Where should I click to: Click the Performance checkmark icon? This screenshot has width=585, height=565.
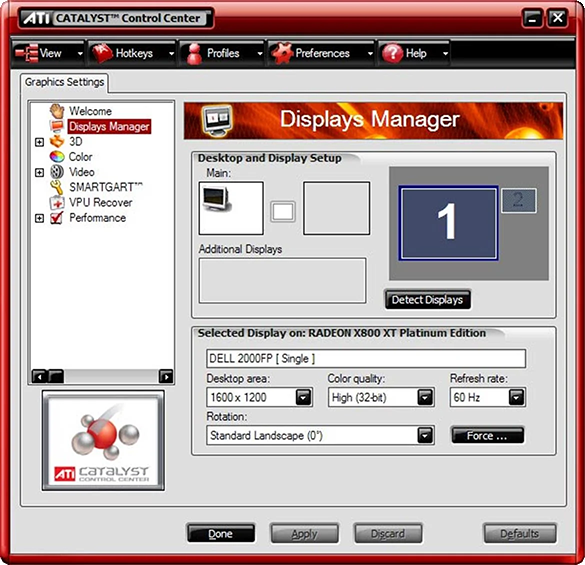57,218
